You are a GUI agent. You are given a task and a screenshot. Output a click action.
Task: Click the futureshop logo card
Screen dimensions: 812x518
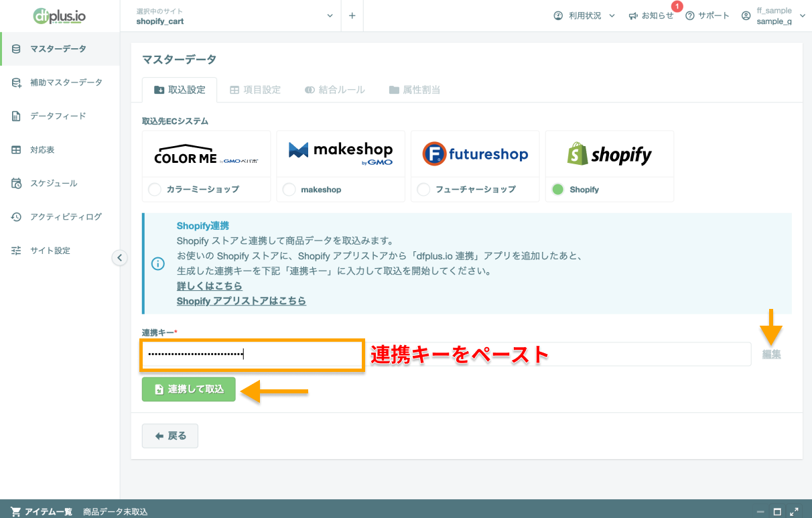point(476,154)
